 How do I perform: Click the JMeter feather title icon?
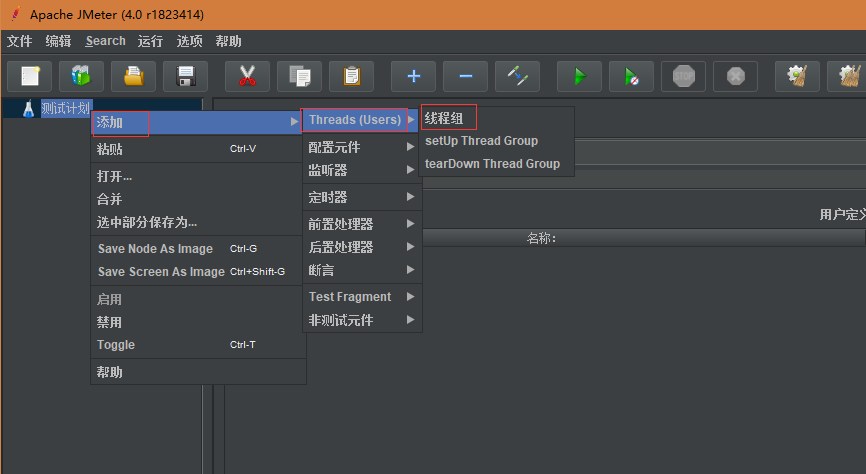(15, 14)
